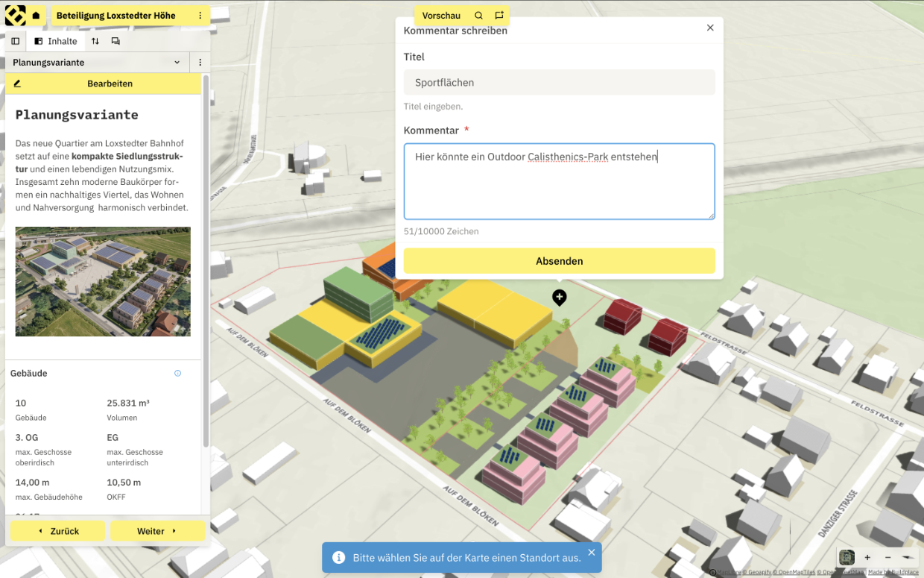
Task: Click the pencil icon in Bearbeiten bar
Action: pos(17,84)
